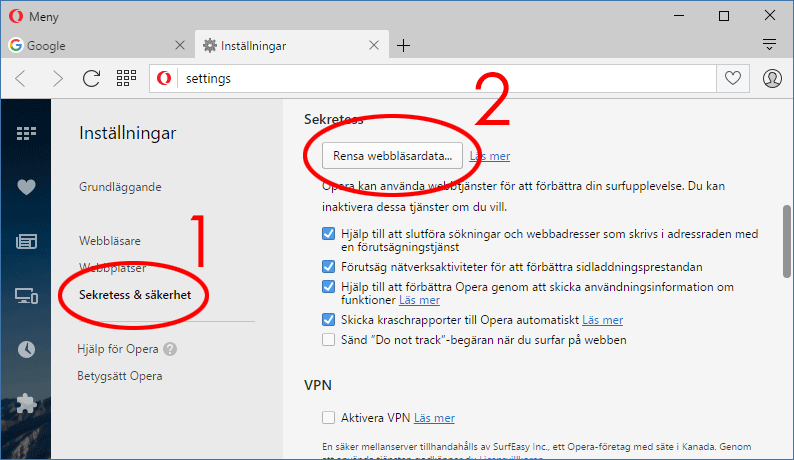Tick the Aktivera VPN checkbox
The image size is (794, 460).
[x=329, y=418]
